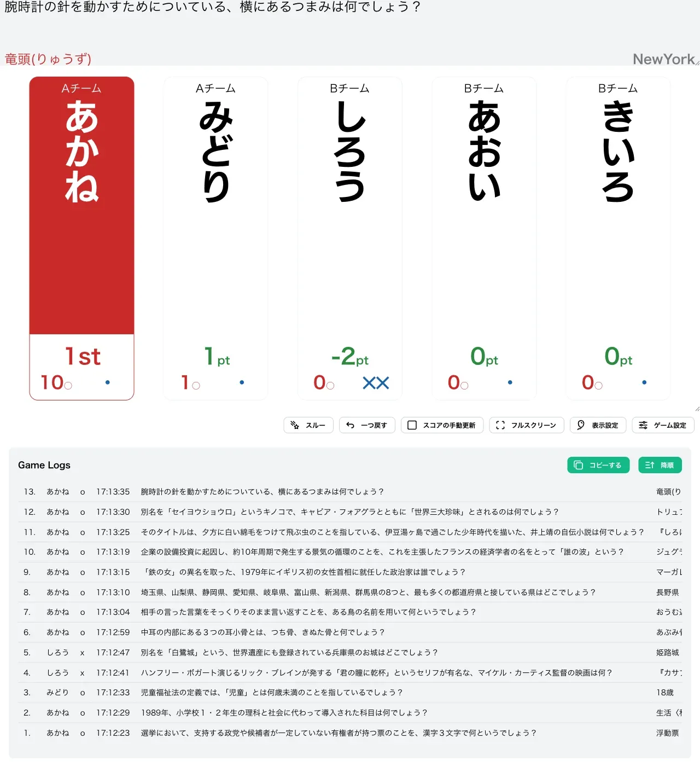Click the blue XX wrong marks on しろう
The width and height of the screenshot is (700, 767).
pyautogui.click(x=376, y=383)
